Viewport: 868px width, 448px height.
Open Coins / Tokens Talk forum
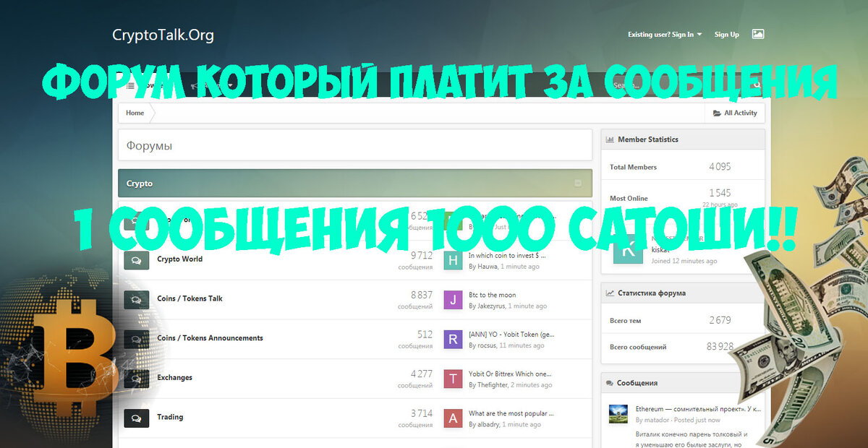pyautogui.click(x=190, y=298)
